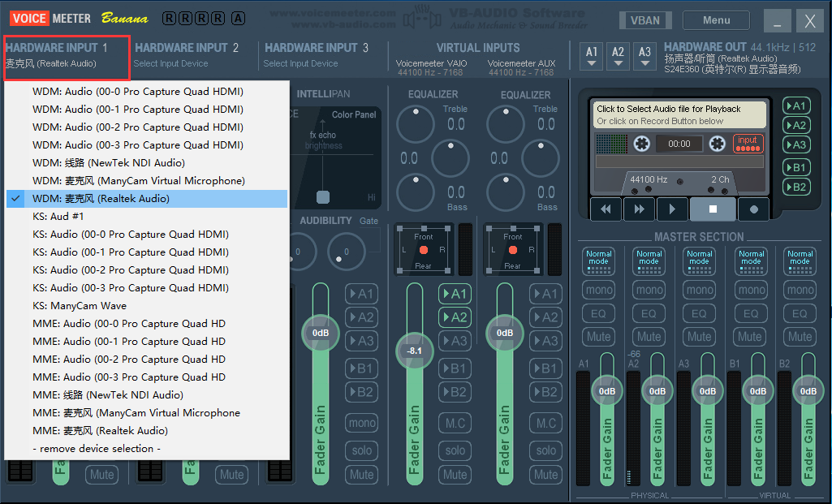Viewport: 832px width, 504px height.
Task: Click the AUX Front/Rear panning pad
Action: point(512,251)
